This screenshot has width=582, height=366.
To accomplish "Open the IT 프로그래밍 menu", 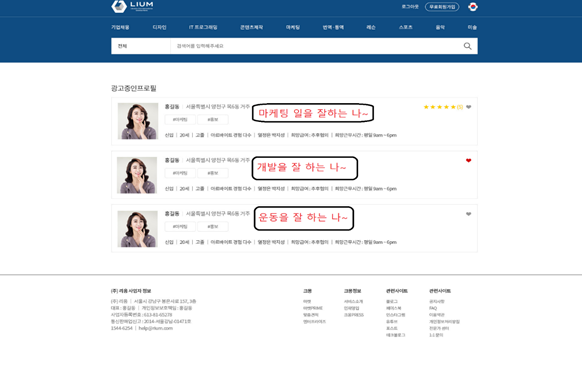I will (x=203, y=27).
